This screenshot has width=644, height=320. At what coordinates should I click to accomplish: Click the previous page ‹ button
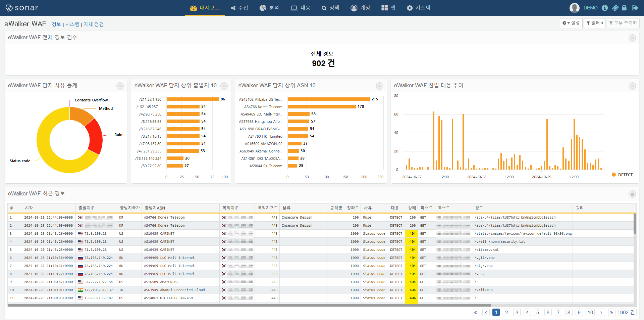pos(486,312)
